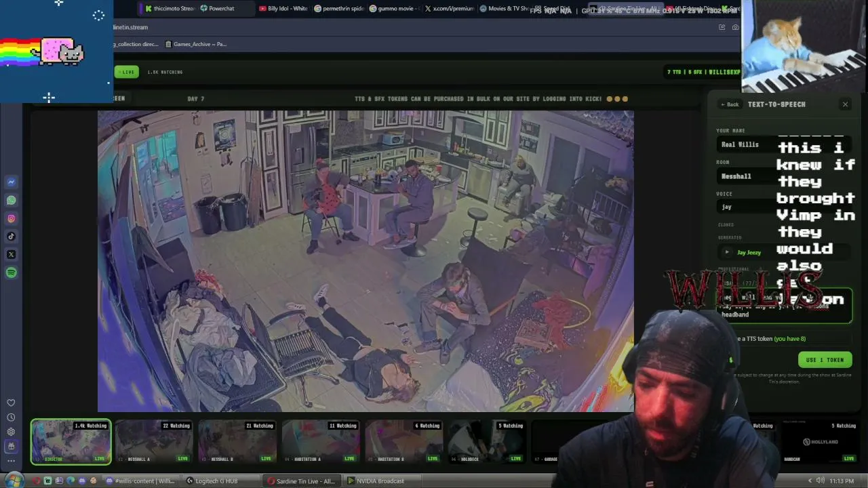The height and width of the screenshot is (488, 868).
Task: Close the Text-to-Speech panel
Action: point(845,104)
